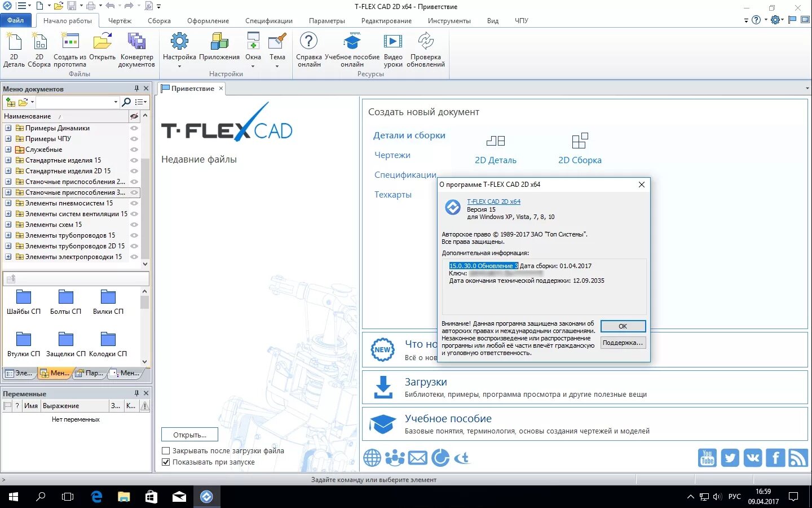This screenshot has width=812, height=508.
Task: Open Windows Start menu
Action: (x=14, y=497)
